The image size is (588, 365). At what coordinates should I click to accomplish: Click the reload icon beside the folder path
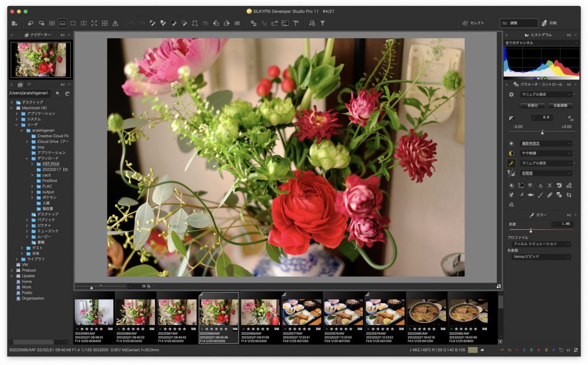point(67,93)
